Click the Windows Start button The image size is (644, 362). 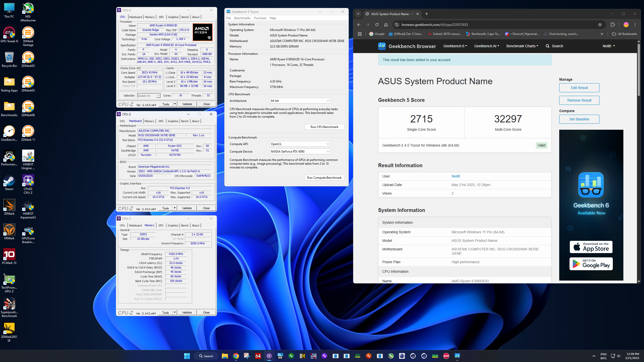[x=187, y=356]
